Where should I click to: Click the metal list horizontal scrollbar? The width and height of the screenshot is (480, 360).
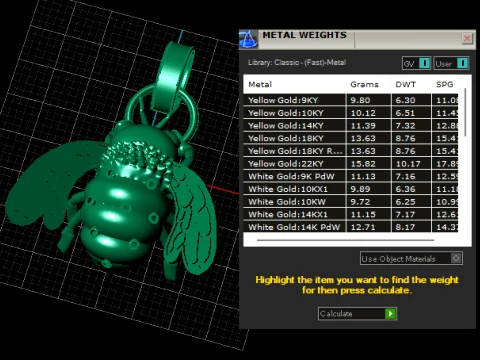345,240
